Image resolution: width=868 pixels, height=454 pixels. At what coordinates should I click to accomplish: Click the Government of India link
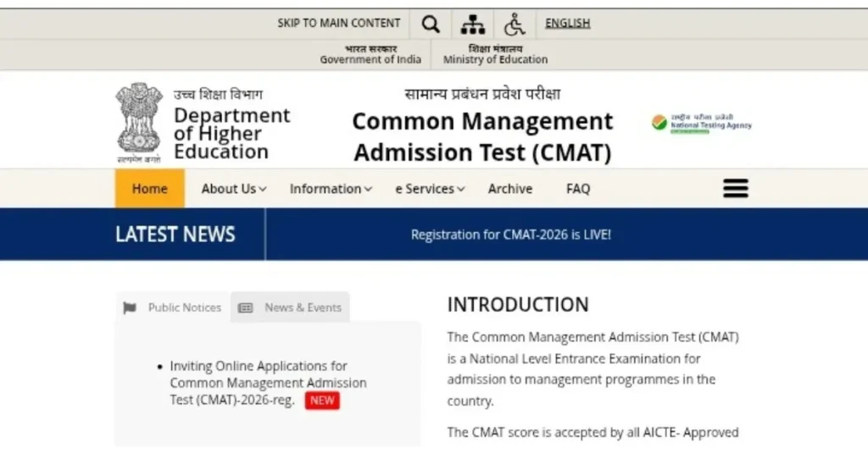pyautogui.click(x=370, y=54)
